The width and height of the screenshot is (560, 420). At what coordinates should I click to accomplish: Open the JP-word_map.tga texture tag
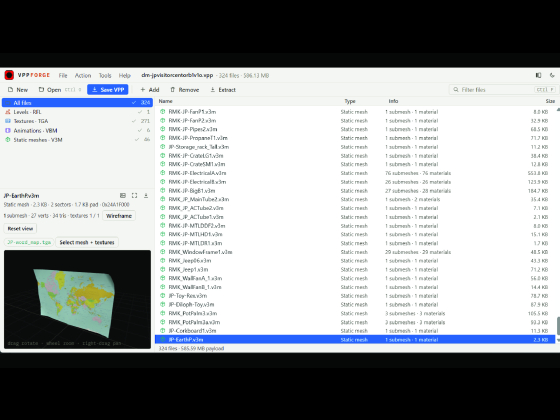[29, 242]
